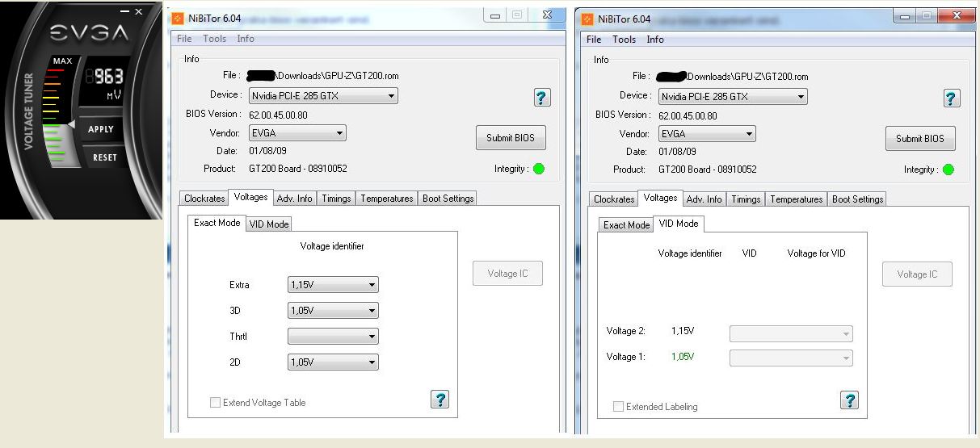Viewport: 980px width, 448px height.
Task: Select VID Mode subtab in left NiBiTor
Action: click(269, 224)
